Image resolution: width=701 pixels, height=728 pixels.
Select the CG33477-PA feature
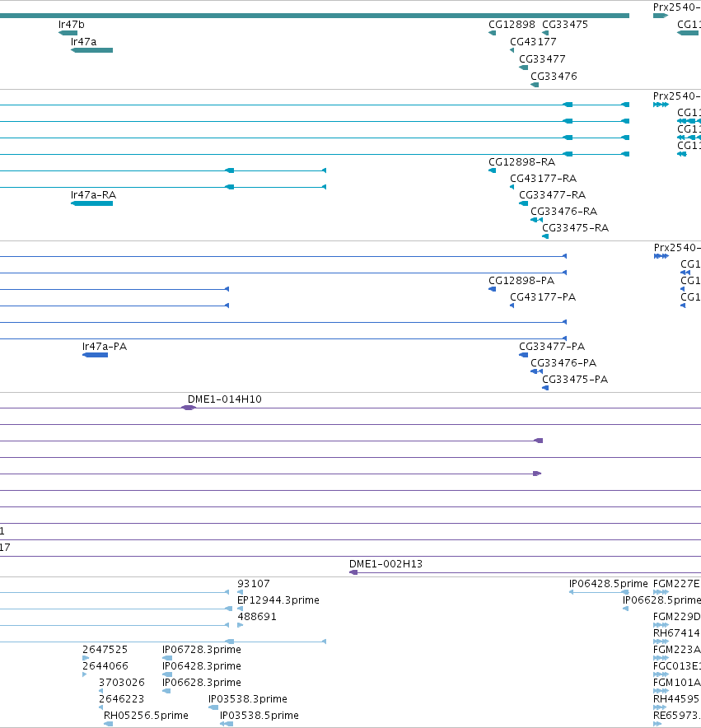(524, 355)
